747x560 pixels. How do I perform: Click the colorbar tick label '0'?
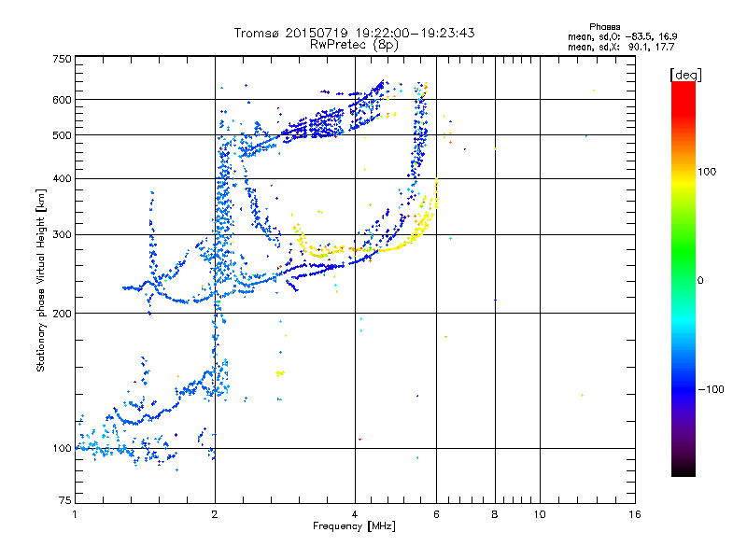[700, 280]
